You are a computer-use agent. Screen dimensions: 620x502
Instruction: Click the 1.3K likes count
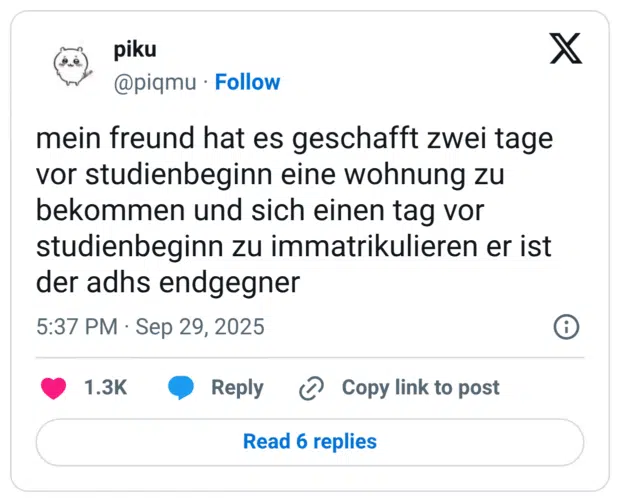click(x=106, y=388)
